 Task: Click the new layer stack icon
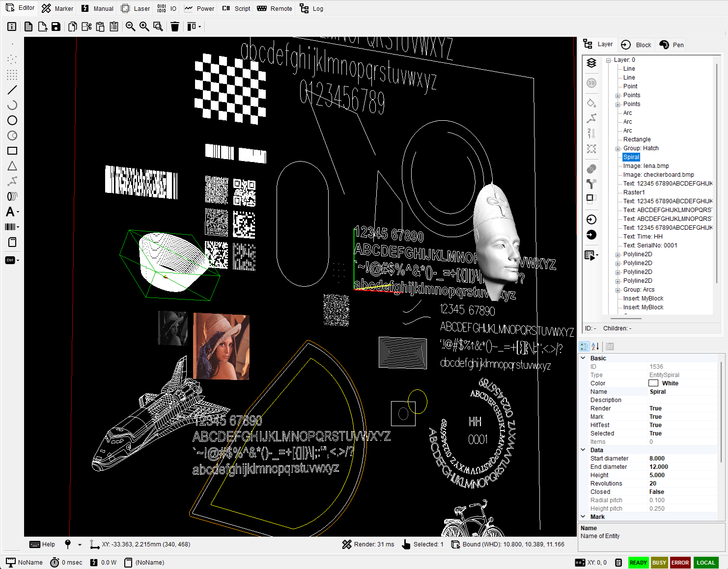(x=591, y=63)
